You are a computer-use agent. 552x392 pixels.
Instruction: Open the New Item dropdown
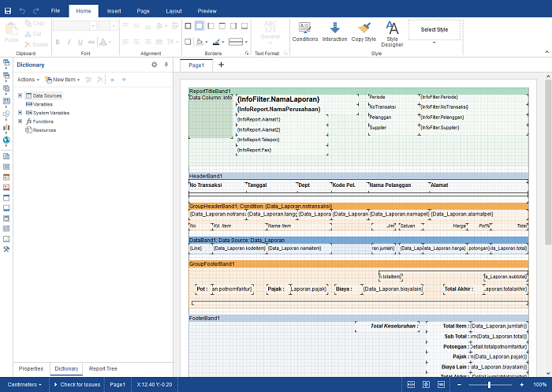click(x=62, y=80)
